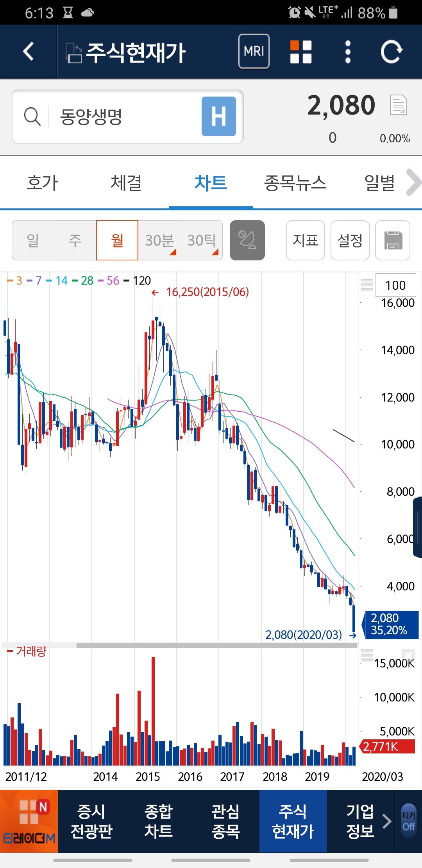Tap the current price 2,080 at top

341,105
